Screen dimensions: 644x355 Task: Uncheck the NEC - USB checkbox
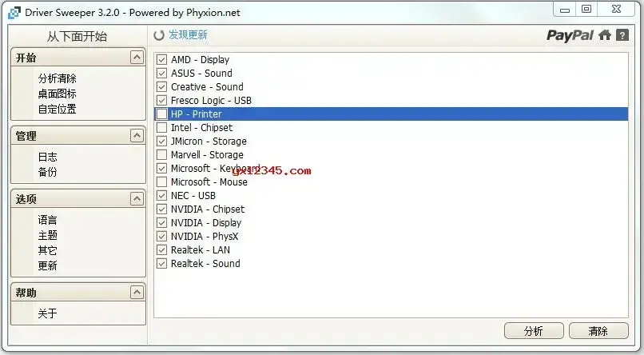point(162,195)
